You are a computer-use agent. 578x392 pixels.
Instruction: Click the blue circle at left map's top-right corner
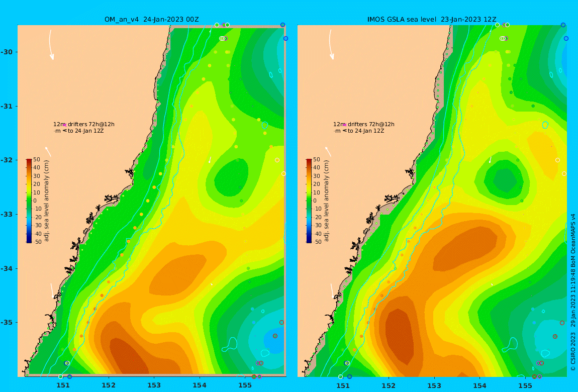pos(283,25)
